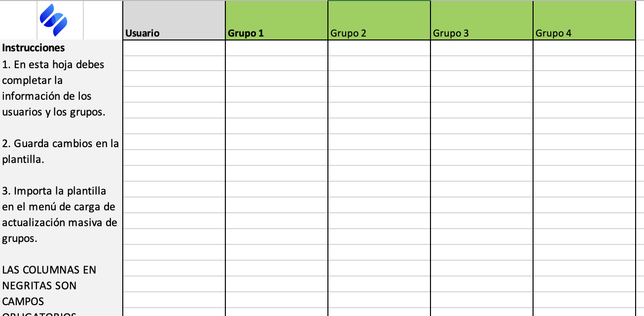
Task: Click first empty cell under Grupo 1
Action: (x=277, y=48)
